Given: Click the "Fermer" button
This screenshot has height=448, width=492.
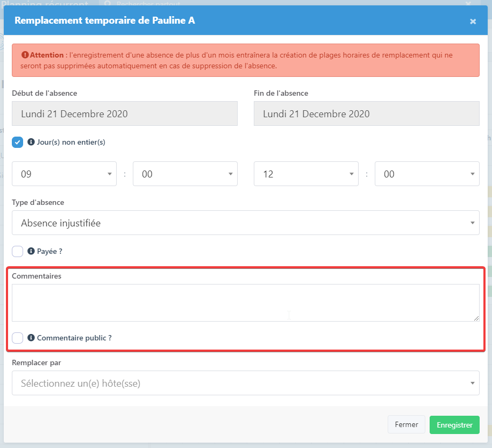Looking at the screenshot, I should coord(407,424).
